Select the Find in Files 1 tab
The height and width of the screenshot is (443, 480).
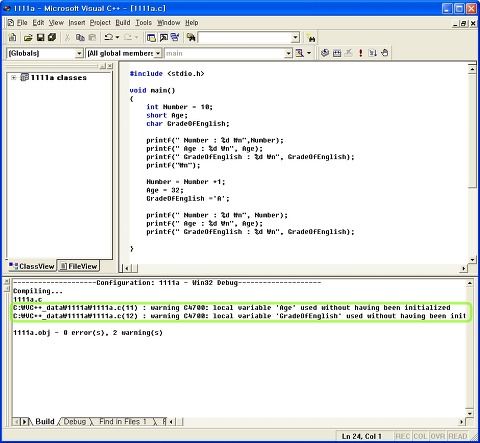tap(123, 422)
